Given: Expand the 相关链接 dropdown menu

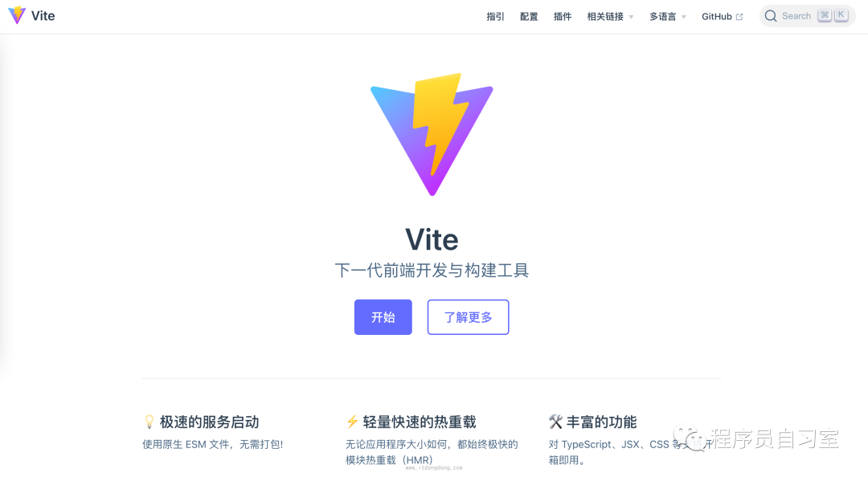Looking at the screenshot, I should point(610,17).
